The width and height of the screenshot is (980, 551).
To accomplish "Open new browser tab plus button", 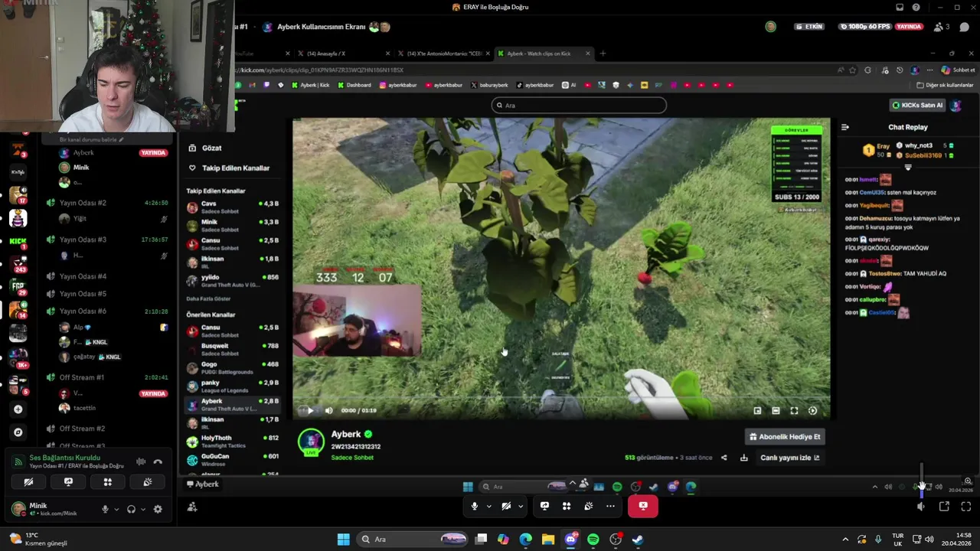I will point(603,54).
